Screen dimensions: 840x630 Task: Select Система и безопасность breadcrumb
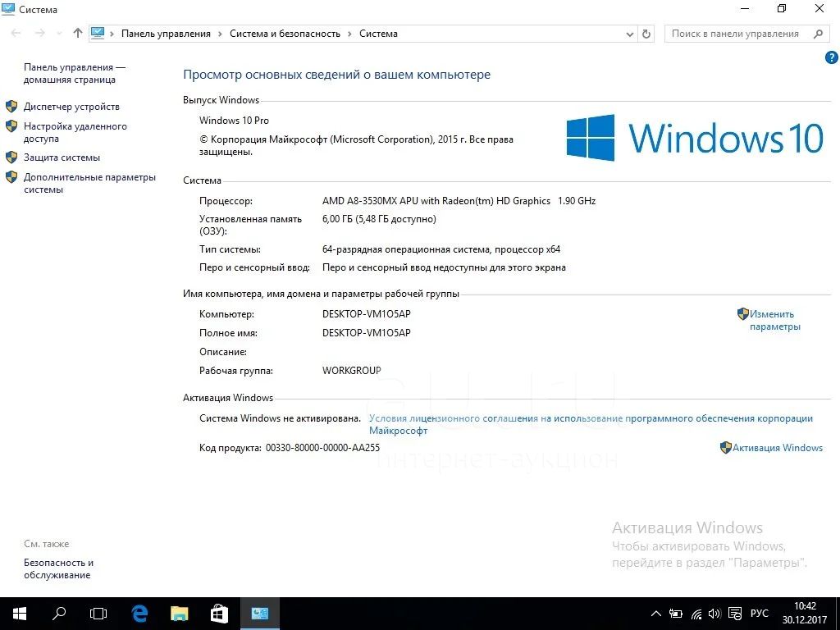(x=285, y=34)
